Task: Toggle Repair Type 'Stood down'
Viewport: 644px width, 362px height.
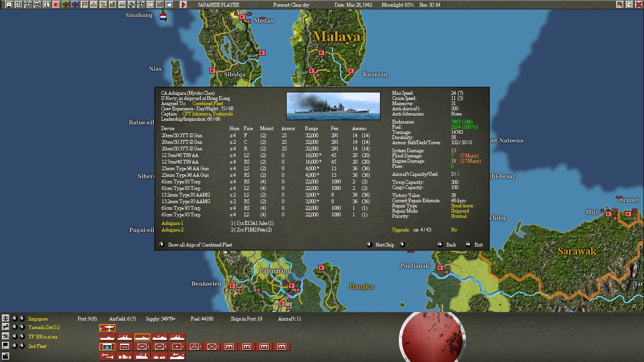Action: pos(462,206)
